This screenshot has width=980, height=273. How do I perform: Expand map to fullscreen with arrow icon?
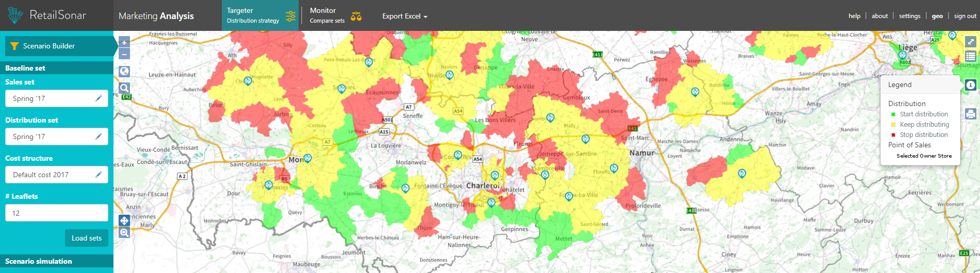pyautogui.click(x=970, y=42)
